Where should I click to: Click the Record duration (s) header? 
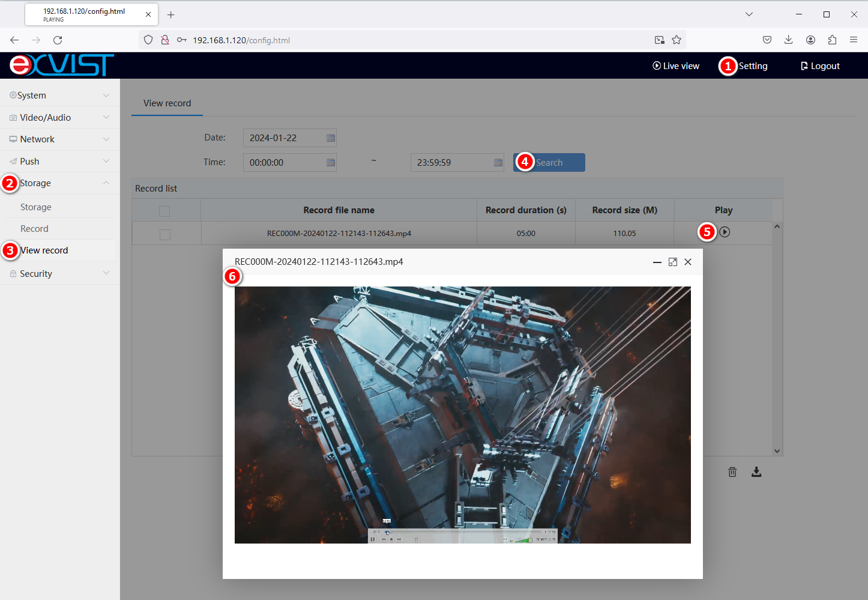pyautogui.click(x=526, y=210)
